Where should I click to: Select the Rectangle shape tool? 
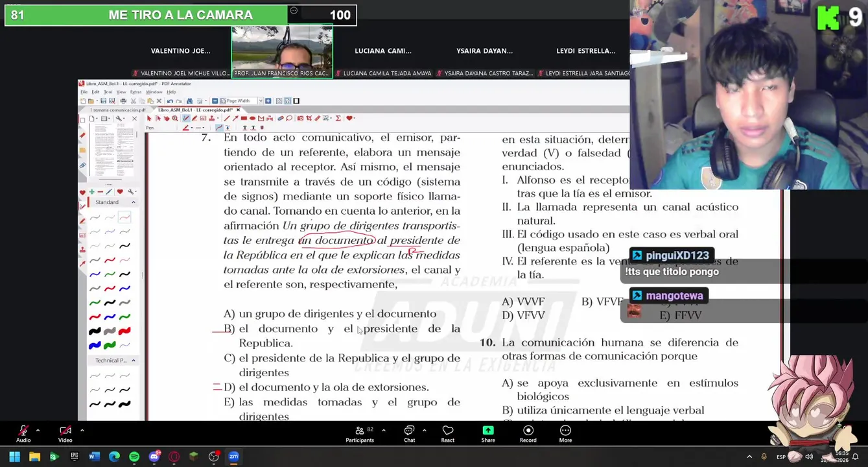(244, 118)
